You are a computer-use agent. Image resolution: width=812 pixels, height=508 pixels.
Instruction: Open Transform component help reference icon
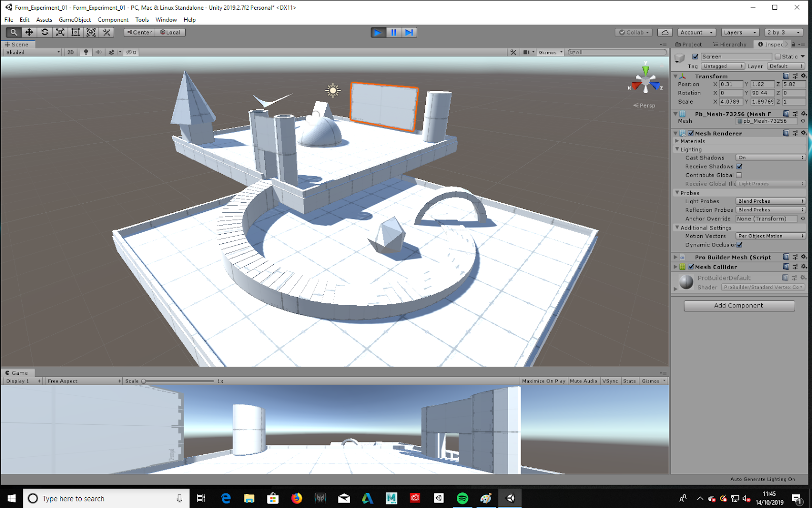pyautogui.click(x=786, y=76)
